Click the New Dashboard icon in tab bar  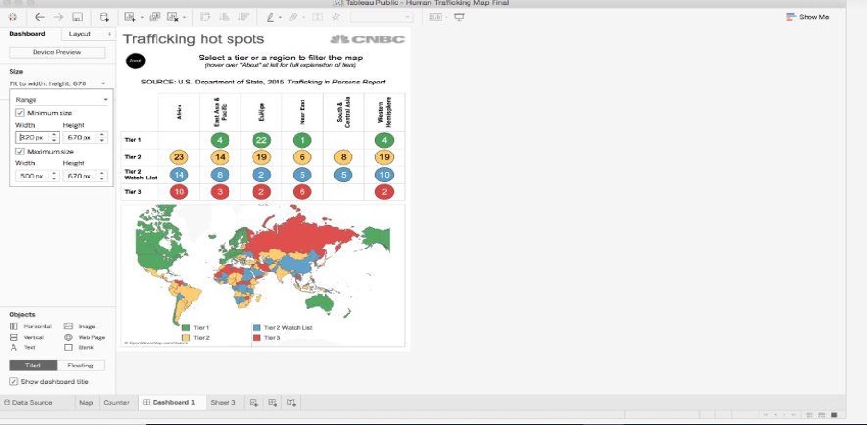point(273,402)
